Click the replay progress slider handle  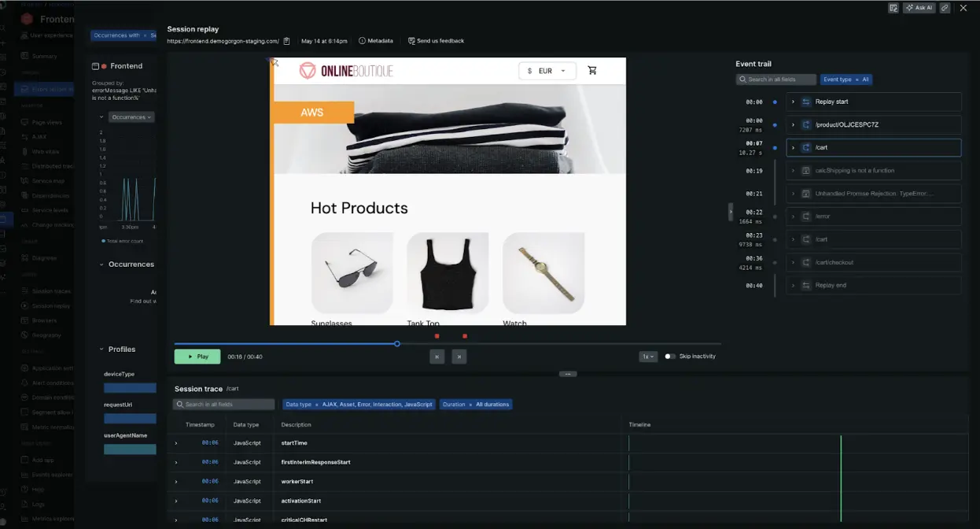pos(396,343)
